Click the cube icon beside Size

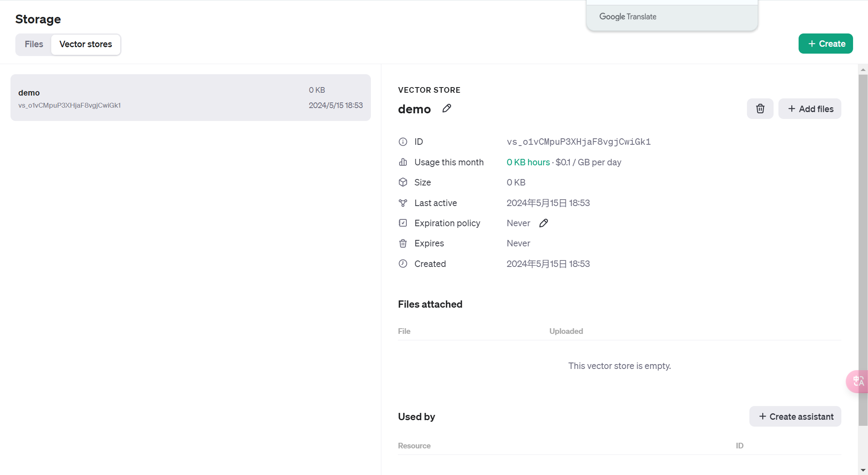pyautogui.click(x=403, y=182)
